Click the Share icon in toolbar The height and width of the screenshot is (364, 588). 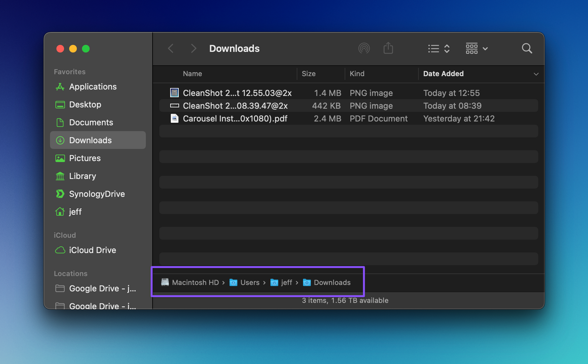click(388, 48)
